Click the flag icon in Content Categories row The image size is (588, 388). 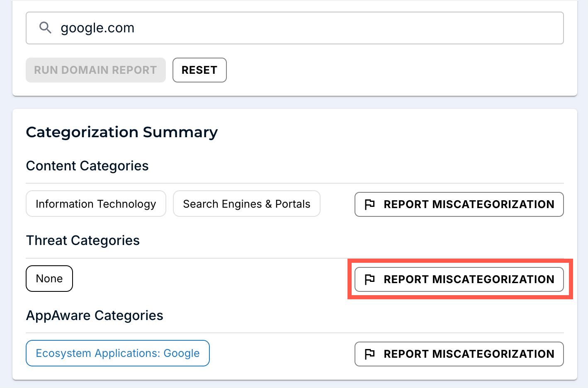click(x=369, y=204)
